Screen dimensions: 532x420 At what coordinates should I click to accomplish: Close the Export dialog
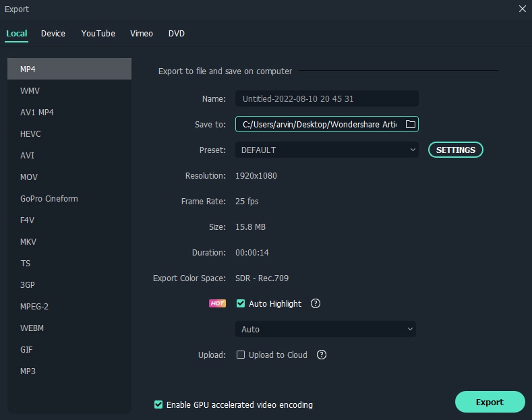[522, 9]
